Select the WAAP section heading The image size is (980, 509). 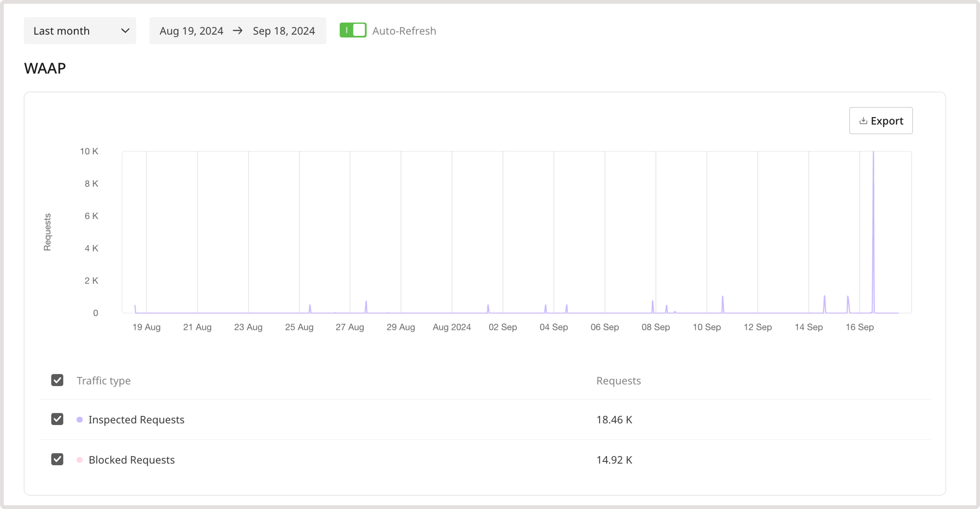44,69
